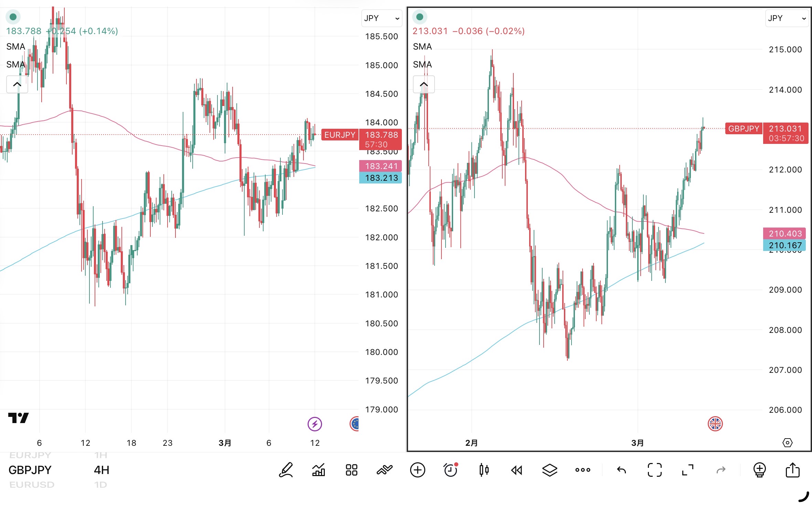Screen dimensions: 812x505
Task: Expand chart with corner arrows icon
Action: (x=687, y=470)
